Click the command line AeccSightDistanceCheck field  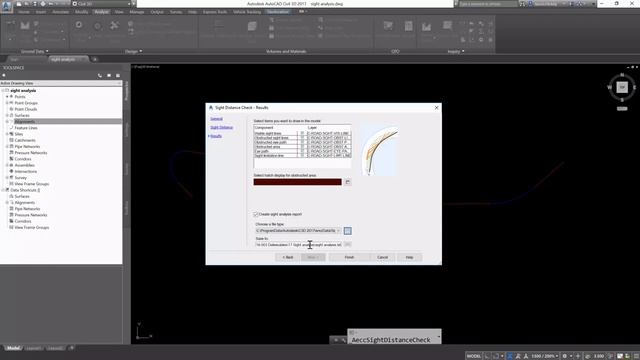coord(391,340)
